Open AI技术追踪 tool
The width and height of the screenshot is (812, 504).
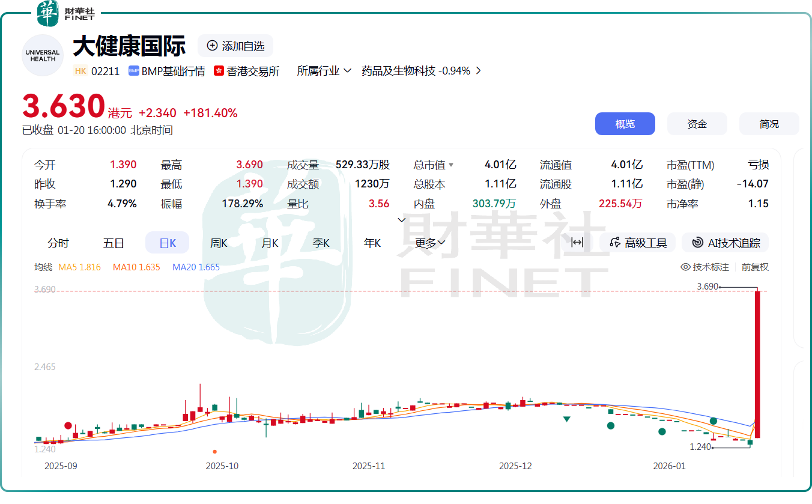(726, 243)
